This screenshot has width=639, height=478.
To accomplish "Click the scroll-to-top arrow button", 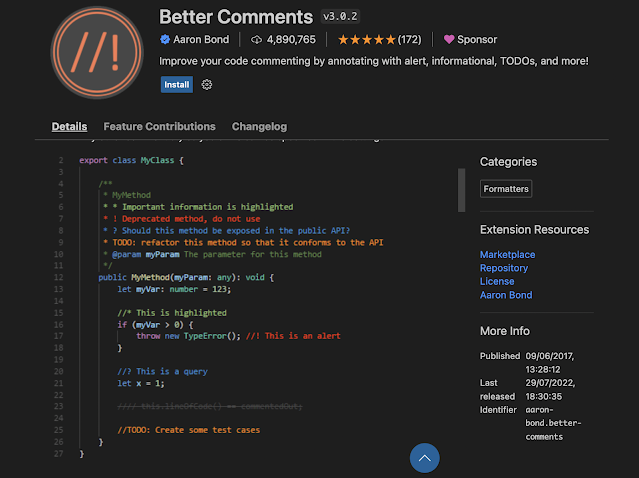I will pyautogui.click(x=425, y=458).
